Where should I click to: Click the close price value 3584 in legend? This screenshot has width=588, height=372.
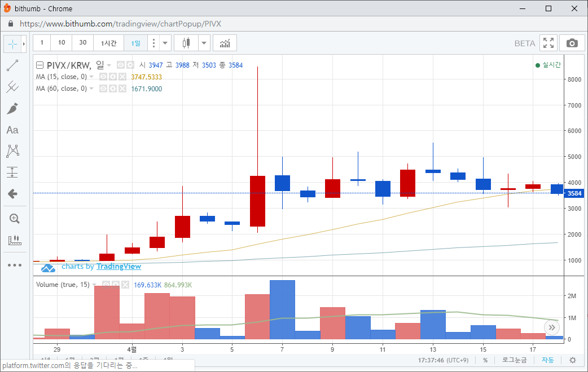coord(235,65)
